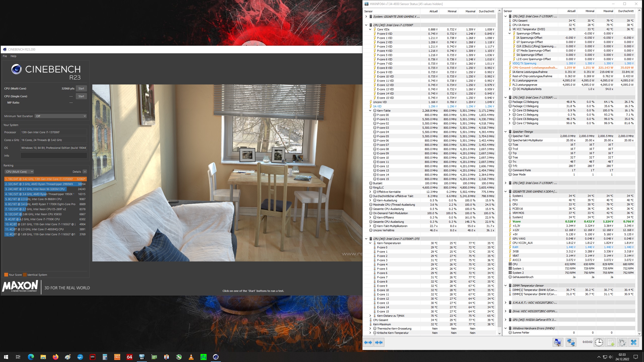Click the File menu in Cinebench

tap(5, 56)
